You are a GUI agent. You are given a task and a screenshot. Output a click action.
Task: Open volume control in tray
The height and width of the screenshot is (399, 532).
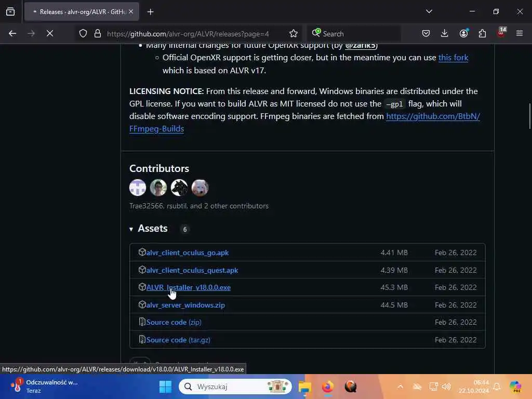click(446, 387)
